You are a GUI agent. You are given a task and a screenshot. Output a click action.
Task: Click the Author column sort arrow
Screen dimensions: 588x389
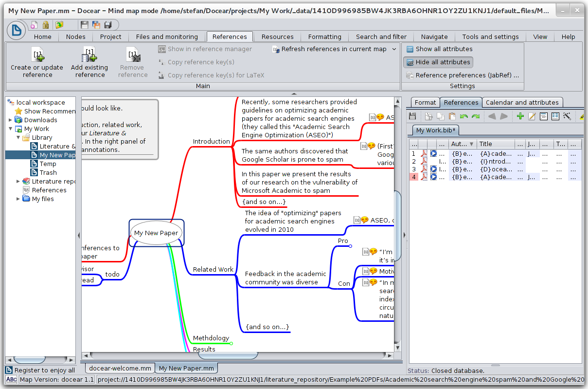(x=471, y=144)
